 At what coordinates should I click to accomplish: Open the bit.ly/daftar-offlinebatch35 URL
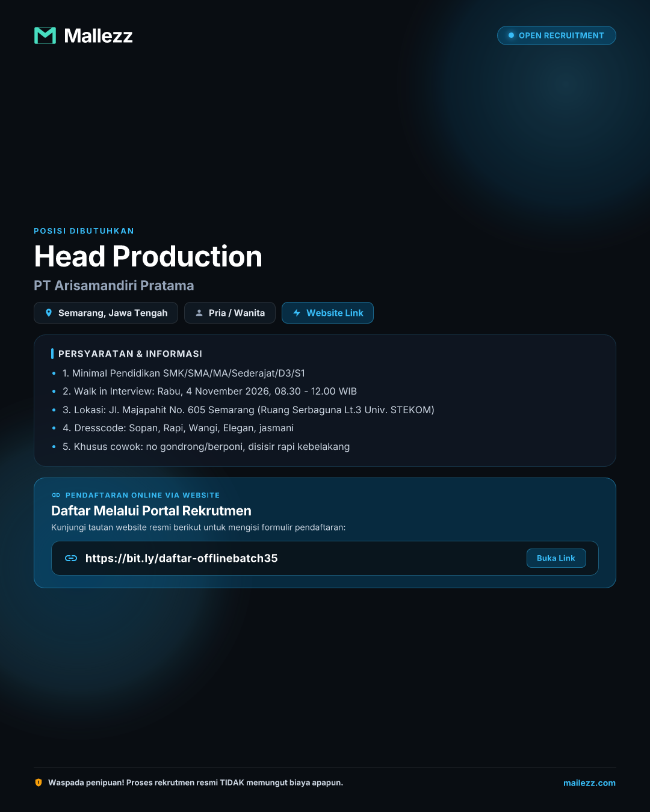point(182,558)
